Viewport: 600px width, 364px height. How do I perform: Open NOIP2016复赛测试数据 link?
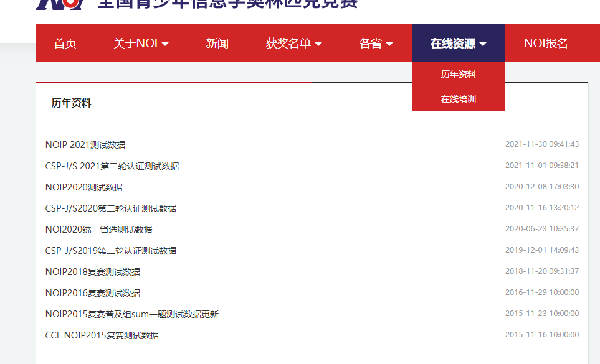click(93, 293)
